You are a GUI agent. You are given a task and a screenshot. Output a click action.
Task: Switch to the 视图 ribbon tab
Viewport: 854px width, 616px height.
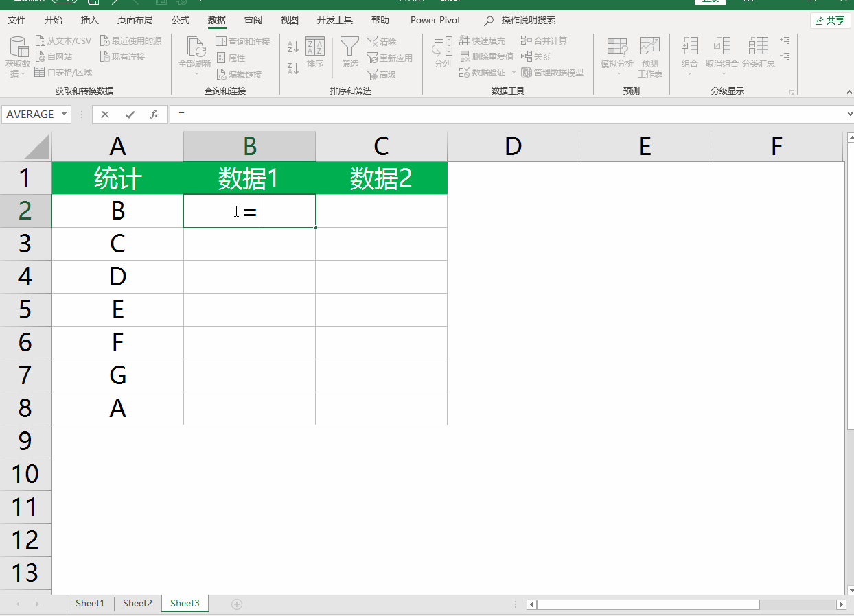tap(290, 20)
